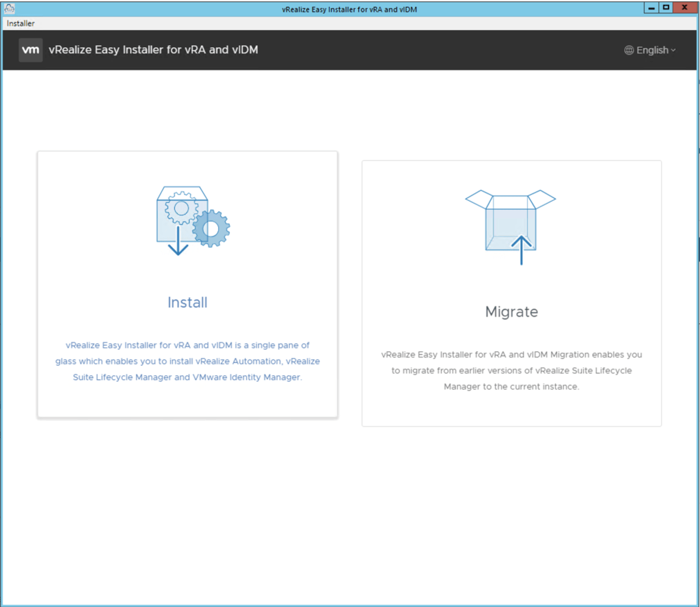Screen dimensions: 700x607
Task: Click the down arrow in the Install graphic
Action: coord(178,244)
